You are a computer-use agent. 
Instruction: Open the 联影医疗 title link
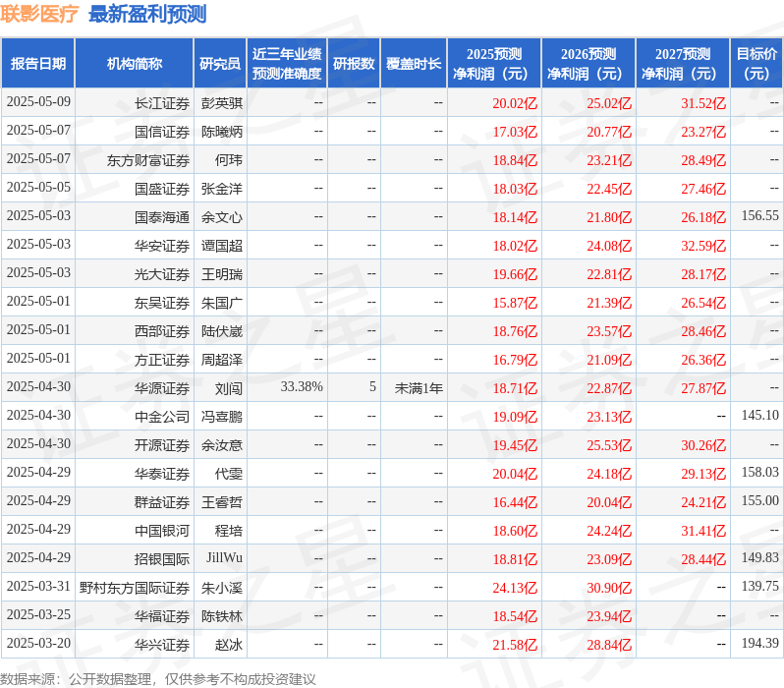coord(39,14)
